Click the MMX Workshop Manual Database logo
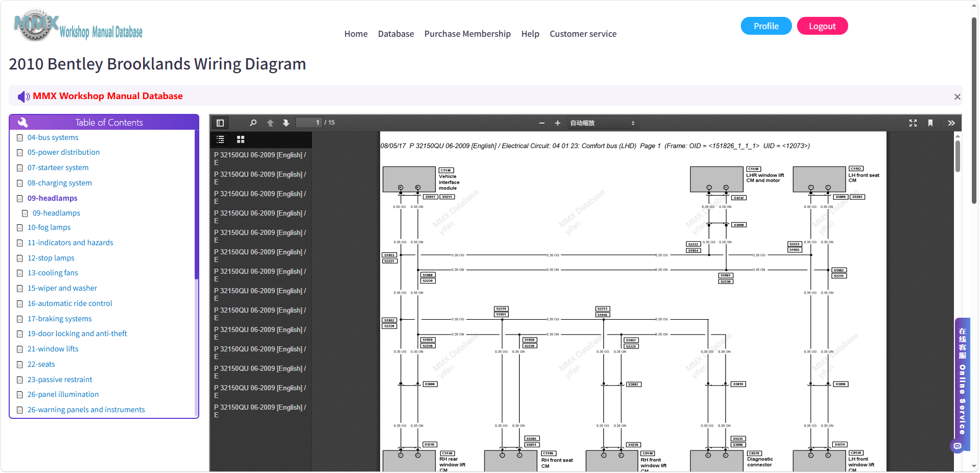Screen dimensions: 980x473 point(78,26)
